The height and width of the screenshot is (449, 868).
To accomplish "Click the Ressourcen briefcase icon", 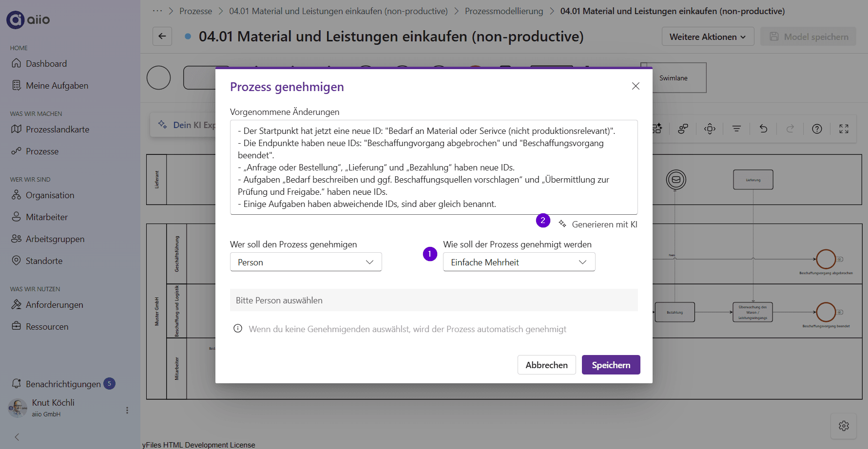I will 17,327.
